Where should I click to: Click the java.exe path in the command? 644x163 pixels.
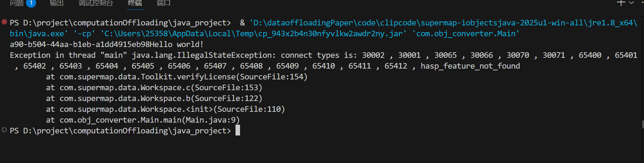(39, 34)
